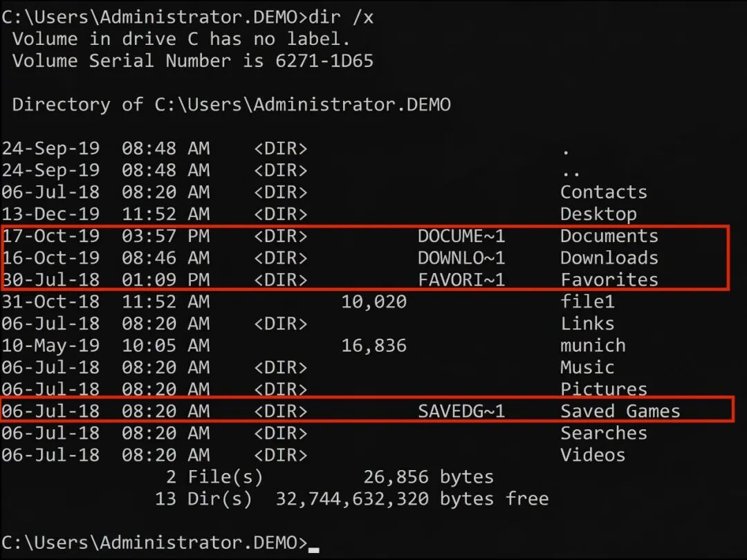Image resolution: width=747 pixels, height=560 pixels.
Task: Click the single-dot current directory entry
Action: point(566,153)
